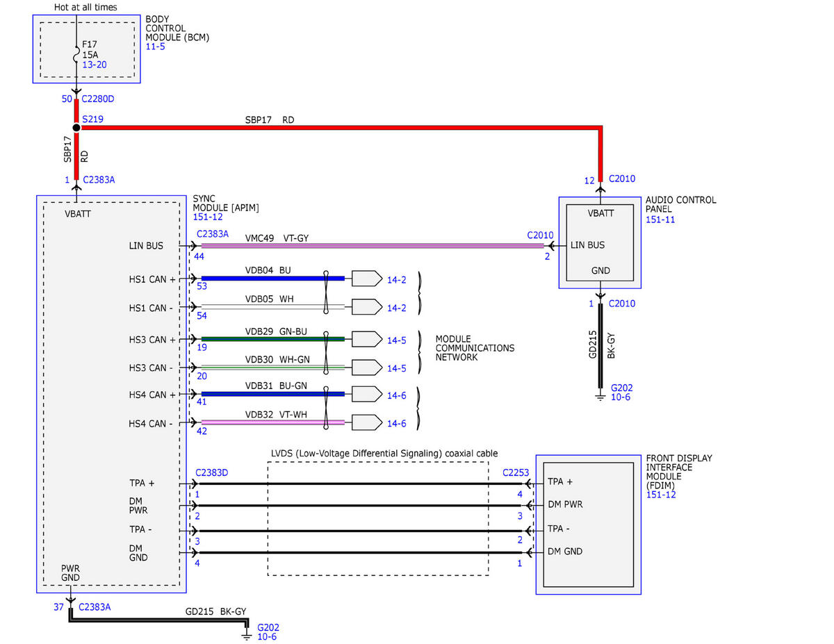Click the "PWR GND" pin label in SYNC module
The height and width of the screenshot is (644, 834).
tap(71, 572)
